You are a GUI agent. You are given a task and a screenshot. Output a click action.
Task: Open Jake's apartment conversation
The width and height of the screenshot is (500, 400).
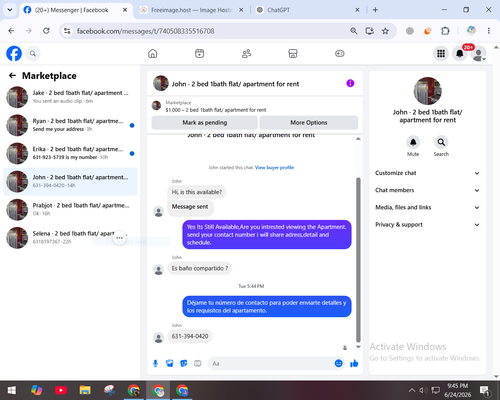[x=70, y=97]
